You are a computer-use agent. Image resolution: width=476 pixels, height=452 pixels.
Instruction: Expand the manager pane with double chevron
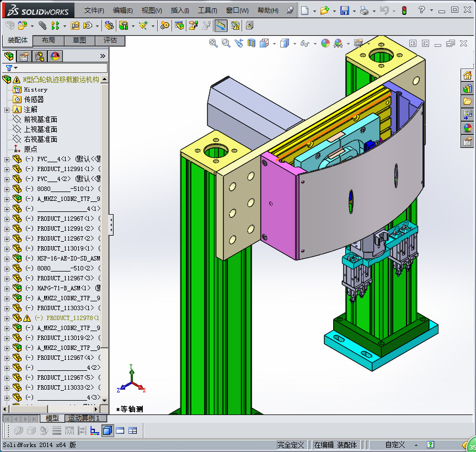(103, 56)
